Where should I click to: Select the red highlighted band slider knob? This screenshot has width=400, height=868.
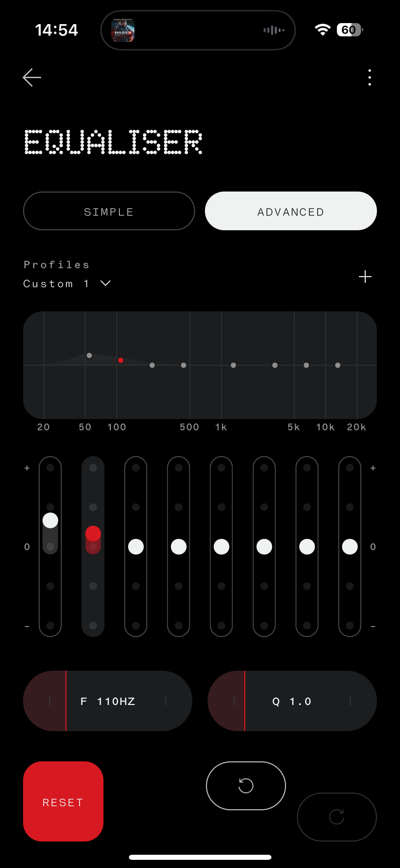coord(93,534)
